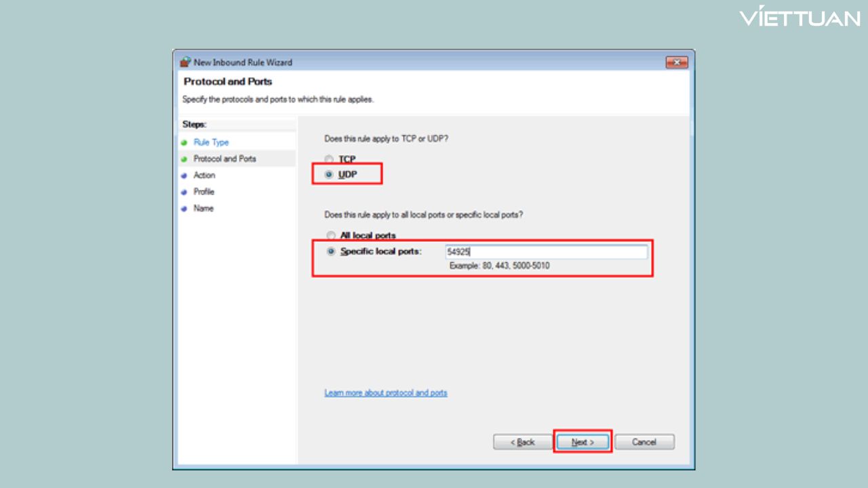The height and width of the screenshot is (488, 868).
Task: Open the Profile step label
Action: coord(203,192)
